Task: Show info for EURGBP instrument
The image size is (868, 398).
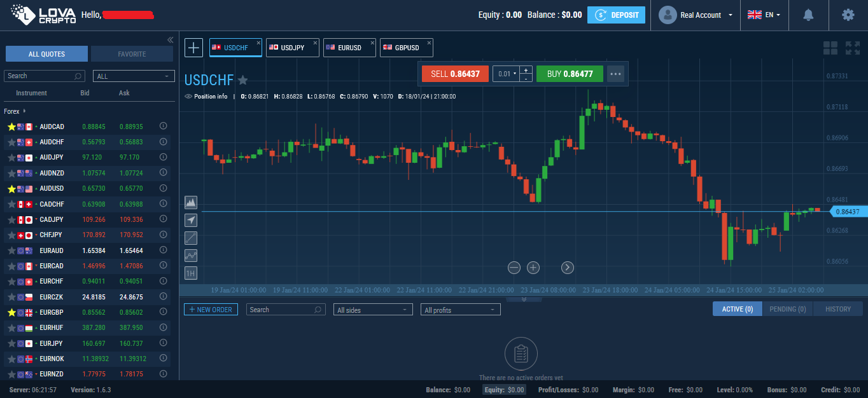Action: [x=163, y=312]
